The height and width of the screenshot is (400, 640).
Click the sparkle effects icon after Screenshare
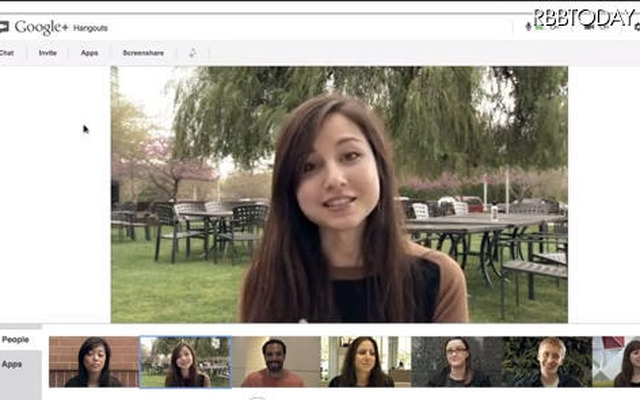(x=193, y=53)
